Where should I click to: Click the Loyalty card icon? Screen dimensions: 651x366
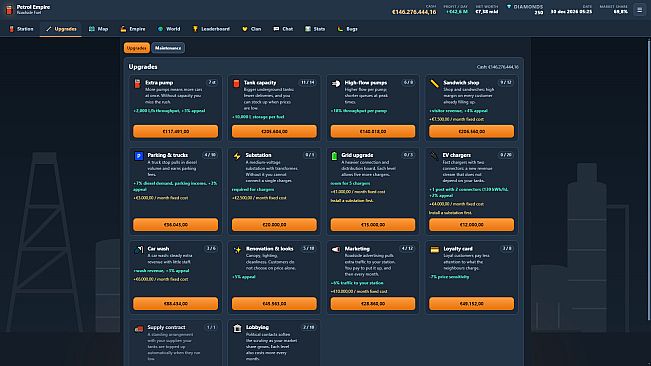pyautogui.click(x=434, y=249)
